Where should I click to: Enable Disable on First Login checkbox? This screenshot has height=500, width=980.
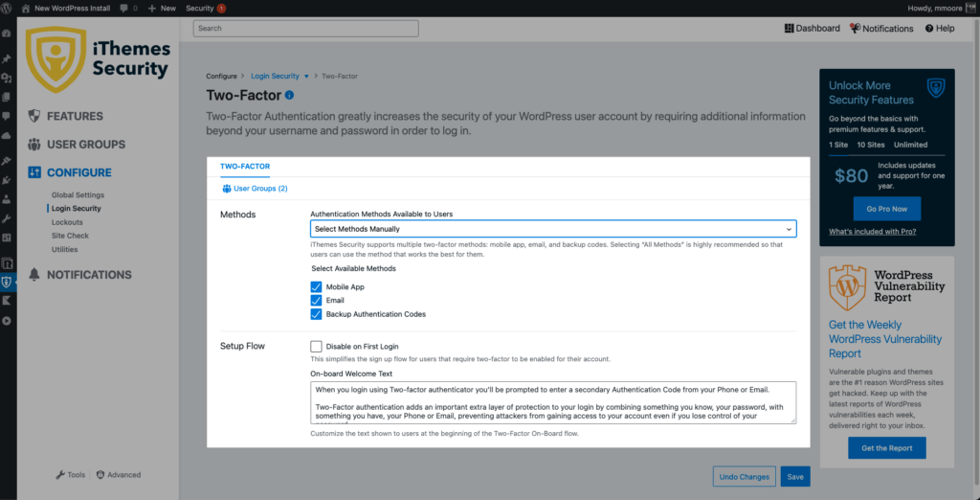pos(316,346)
